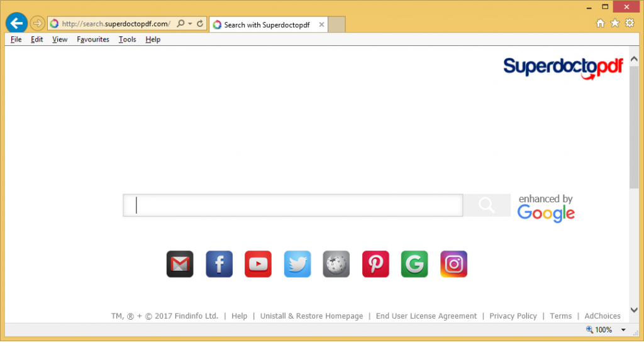Submit search with magnifier button
Screen dimensions: 644x355
tap(487, 205)
